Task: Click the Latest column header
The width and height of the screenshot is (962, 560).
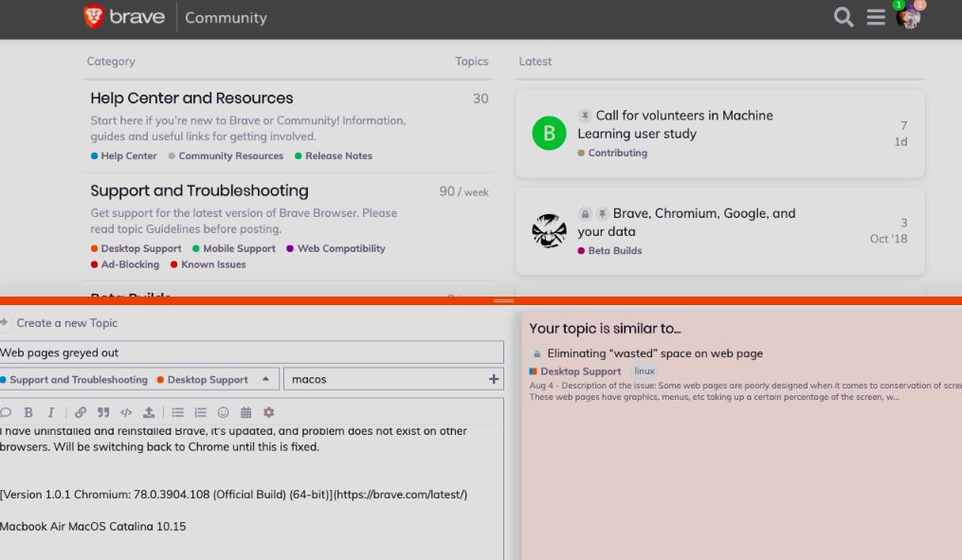Action: click(535, 62)
